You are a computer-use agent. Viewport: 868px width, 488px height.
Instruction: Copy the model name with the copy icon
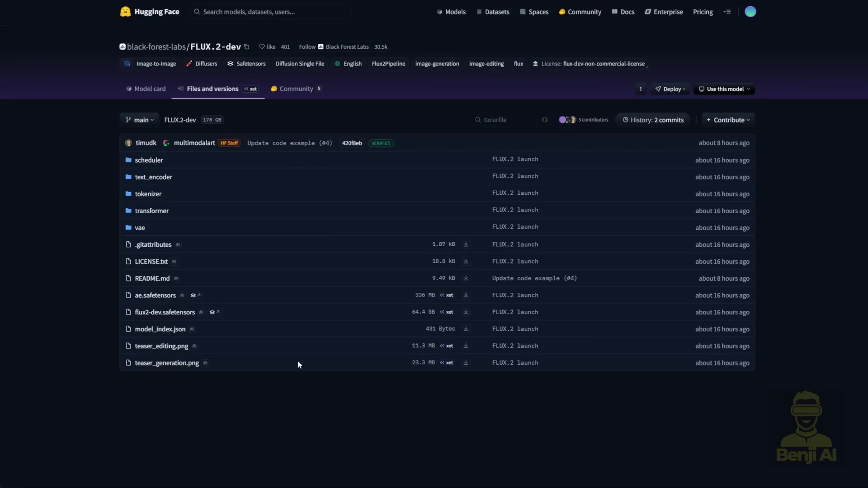click(246, 47)
